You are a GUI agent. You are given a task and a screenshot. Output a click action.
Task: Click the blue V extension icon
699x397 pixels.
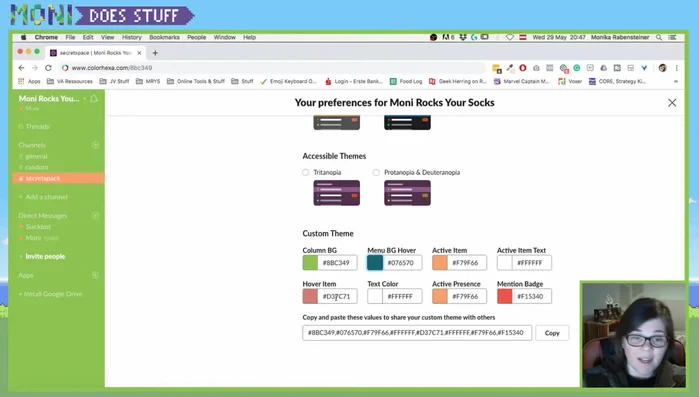click(644, 68)
